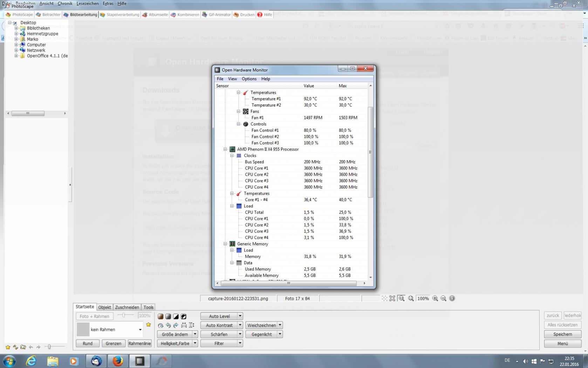Click the Speichern button
This screenshot has width=588, height=368.
coord(562,334)
